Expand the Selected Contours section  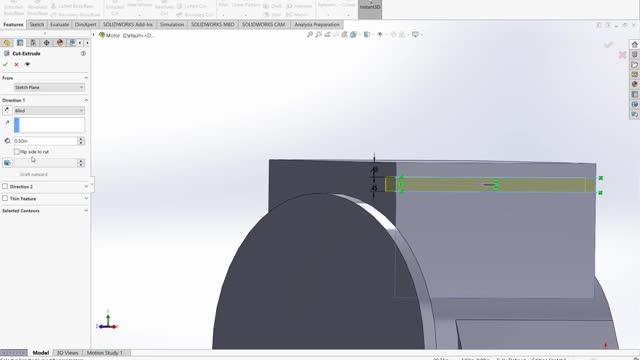(x=45, y=211)
